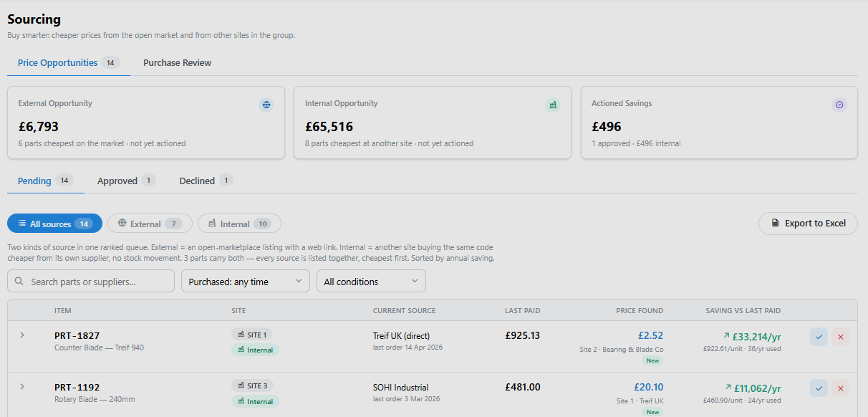The height and width of the screenshot is (417, 868).
Task: Click the magnifier icon in search field
Action: [19, 282]
